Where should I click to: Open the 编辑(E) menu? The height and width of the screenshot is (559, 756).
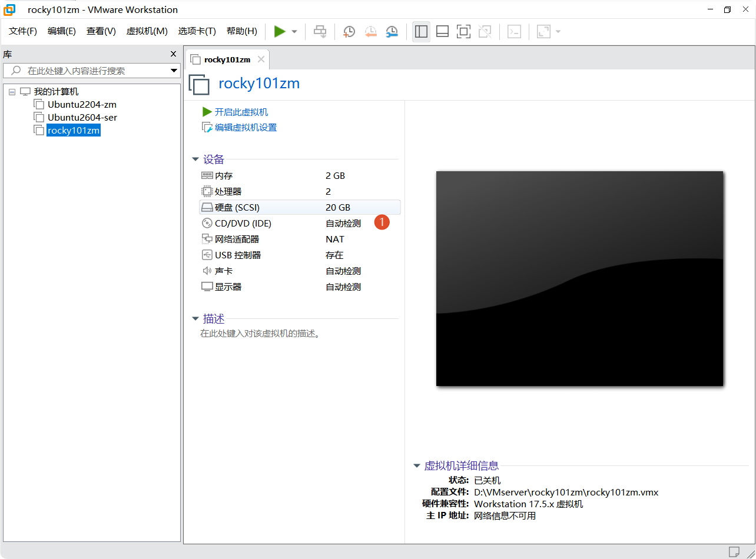[62, 31]
